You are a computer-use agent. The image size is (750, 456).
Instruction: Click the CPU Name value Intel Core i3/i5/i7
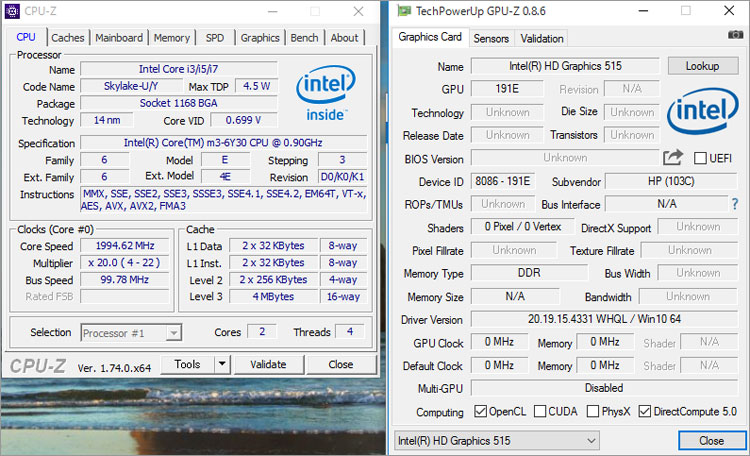click(x=178, y=69)
